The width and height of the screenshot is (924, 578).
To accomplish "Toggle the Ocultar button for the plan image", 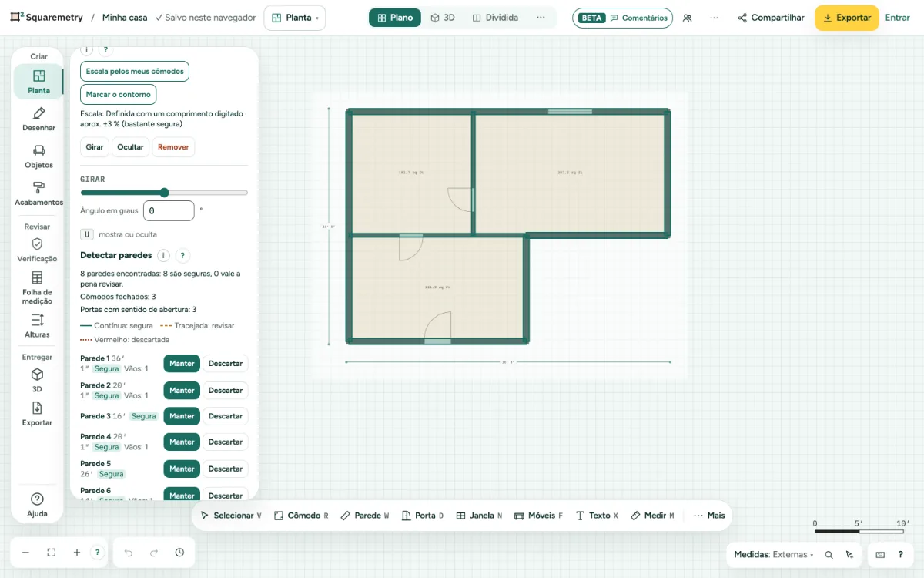I will click(130, 147).
